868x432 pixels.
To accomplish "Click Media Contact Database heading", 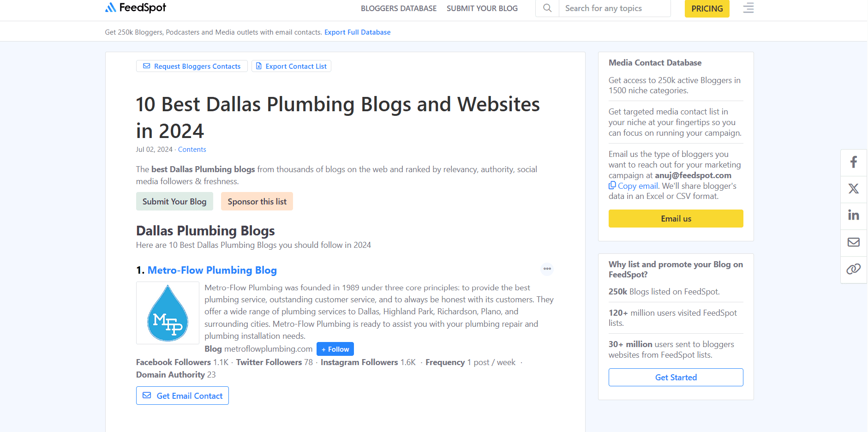I will (x=655, y=63).
